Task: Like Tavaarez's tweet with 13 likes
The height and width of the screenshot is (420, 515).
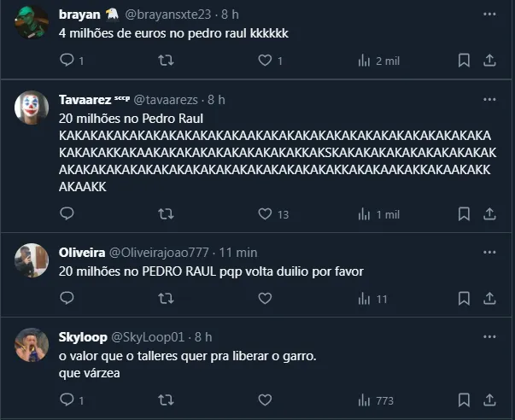Action: (x=265, y=214)
